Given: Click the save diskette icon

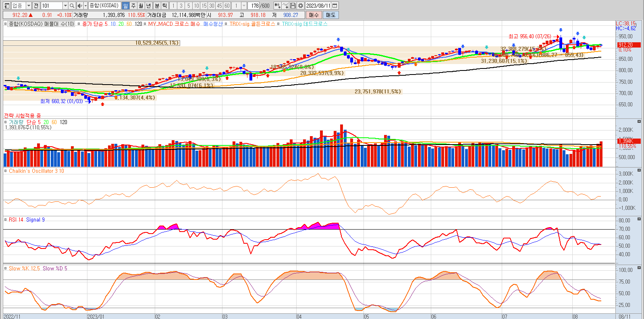Looking at the screenshot, I should (x=293, y=6).
